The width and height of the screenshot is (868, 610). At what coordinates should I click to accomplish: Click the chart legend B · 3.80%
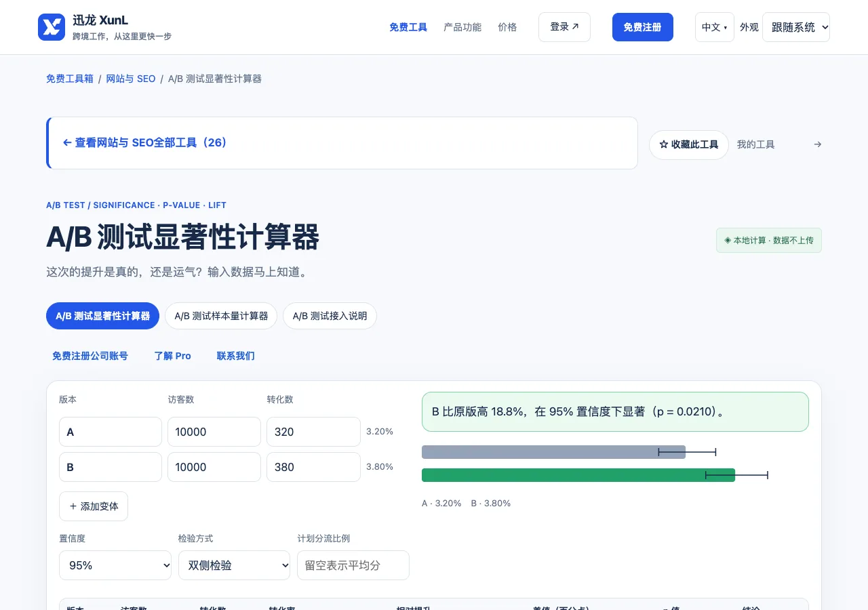(x=491, y=504)
